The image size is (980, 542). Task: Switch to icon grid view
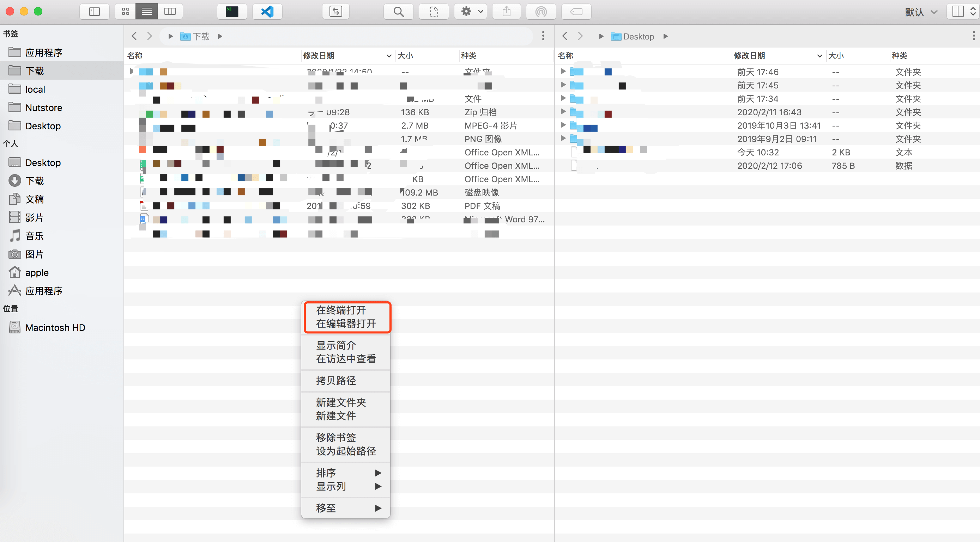pos(126,11)
